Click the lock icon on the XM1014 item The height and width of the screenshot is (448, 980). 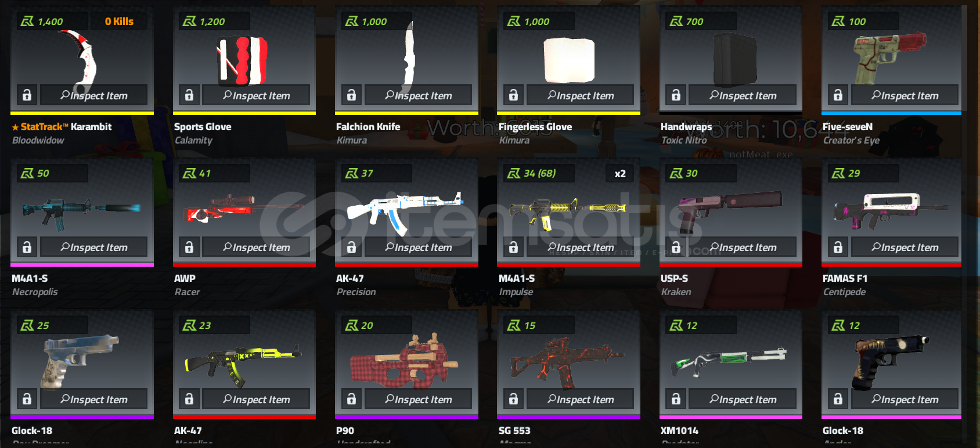click(x=676, y=399)
